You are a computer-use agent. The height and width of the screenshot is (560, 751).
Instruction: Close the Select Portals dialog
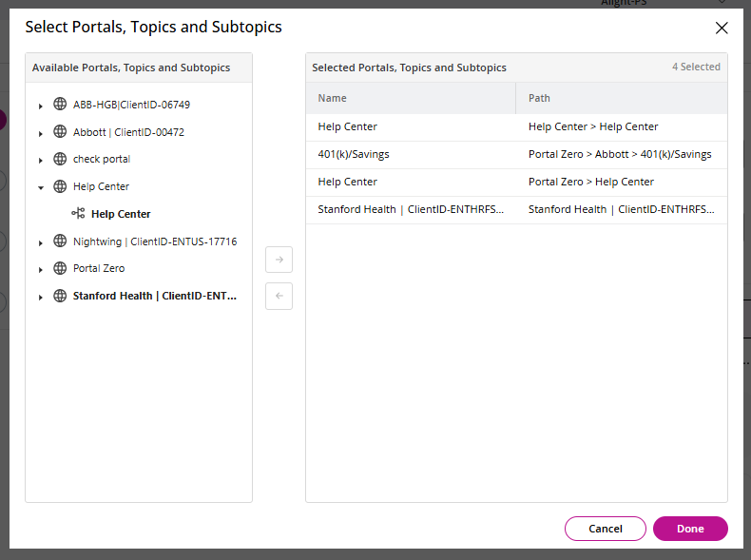click(722, 28)
